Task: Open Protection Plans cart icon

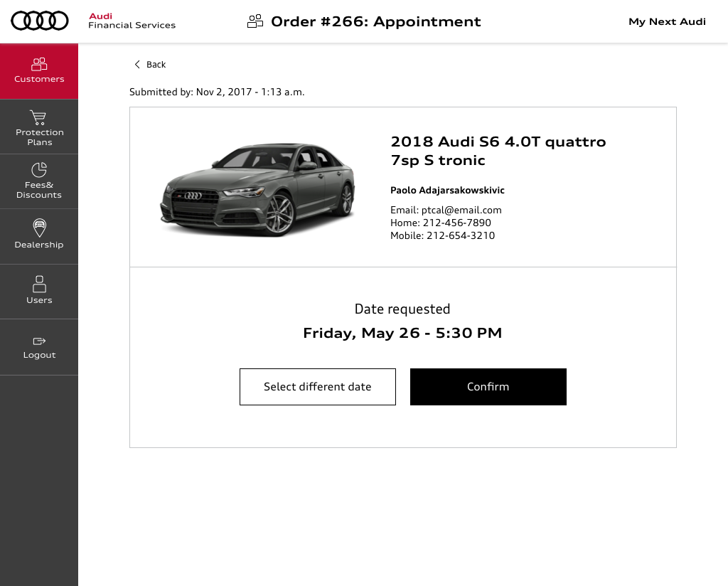Action: pos(38,117)
